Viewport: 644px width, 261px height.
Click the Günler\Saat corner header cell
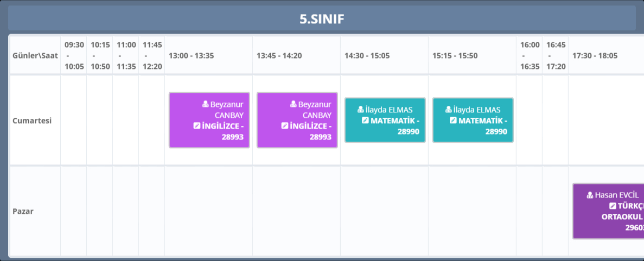tap(35, 55)
